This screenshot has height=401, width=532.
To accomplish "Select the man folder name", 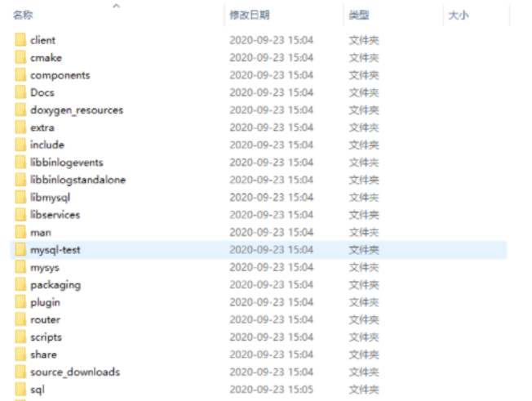I will coord(41,233).
